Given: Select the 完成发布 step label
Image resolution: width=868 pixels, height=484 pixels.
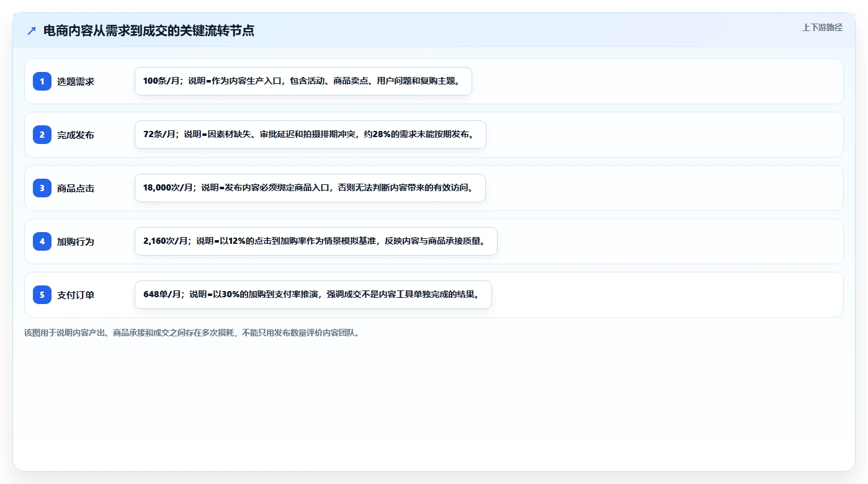Looking at the screenshot, I should coord(76,135).
